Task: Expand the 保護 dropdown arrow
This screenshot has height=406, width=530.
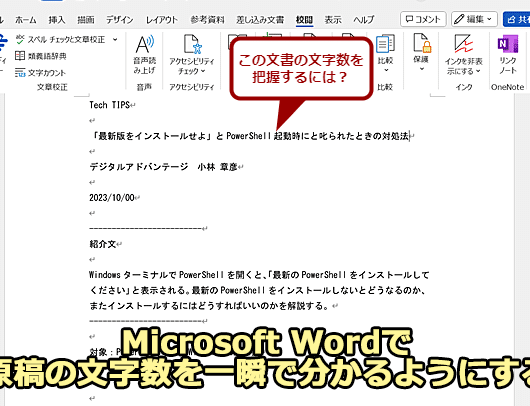Action: pyautogui.click(x=422, y=69)
